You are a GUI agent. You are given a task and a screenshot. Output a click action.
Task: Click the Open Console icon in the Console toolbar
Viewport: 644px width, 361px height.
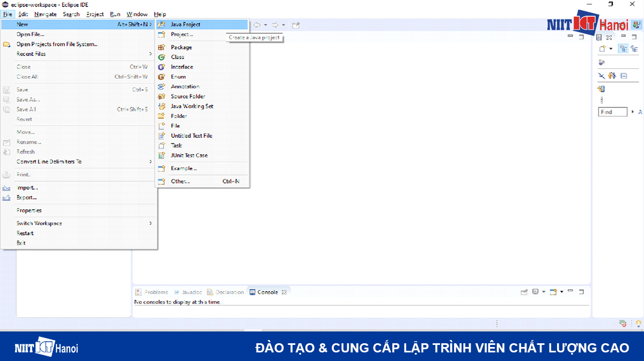[554, 292]
